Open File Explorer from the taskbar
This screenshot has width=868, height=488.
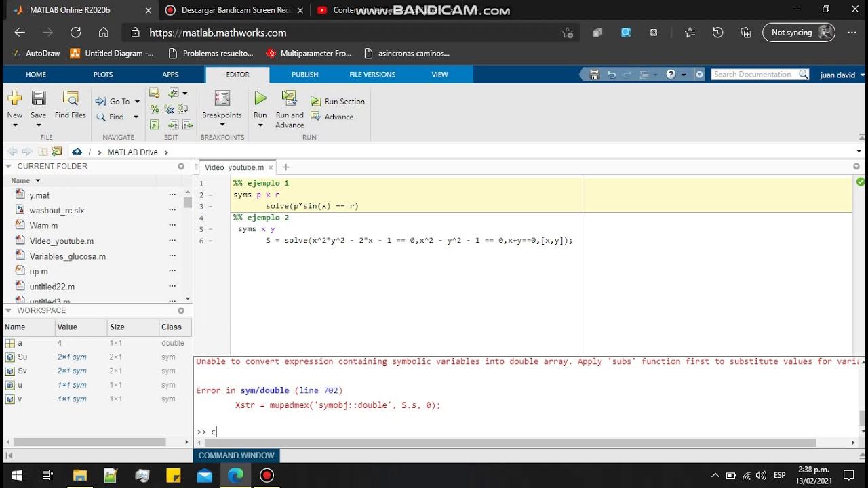coord(79,475)
